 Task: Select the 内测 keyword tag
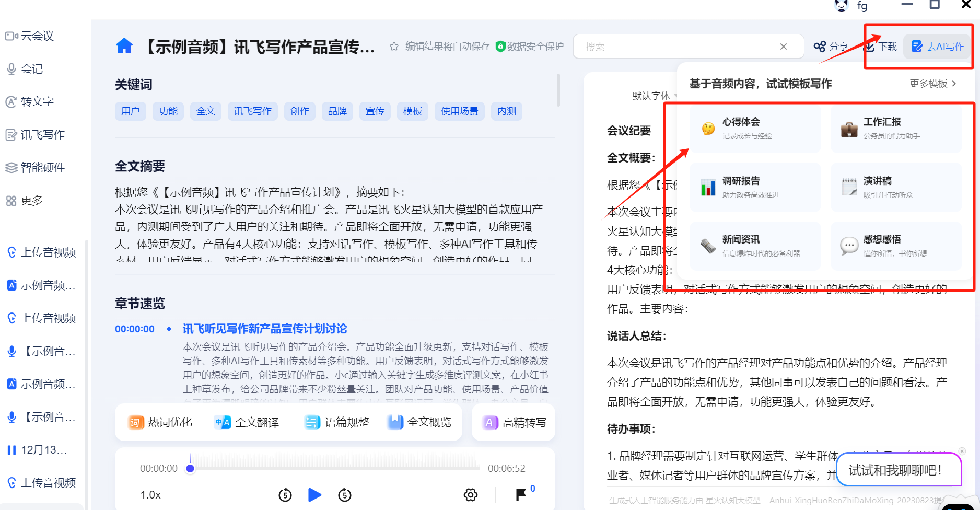507,111
